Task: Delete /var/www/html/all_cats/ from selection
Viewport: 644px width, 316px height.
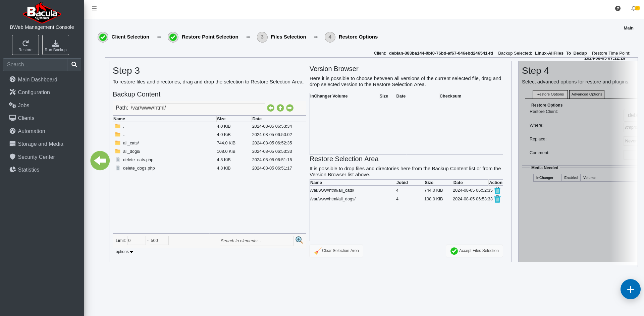Action: tap(497, 190)
